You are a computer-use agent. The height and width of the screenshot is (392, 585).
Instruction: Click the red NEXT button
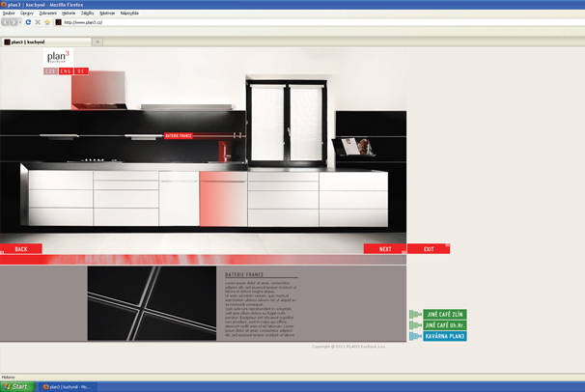click(384, 249)
